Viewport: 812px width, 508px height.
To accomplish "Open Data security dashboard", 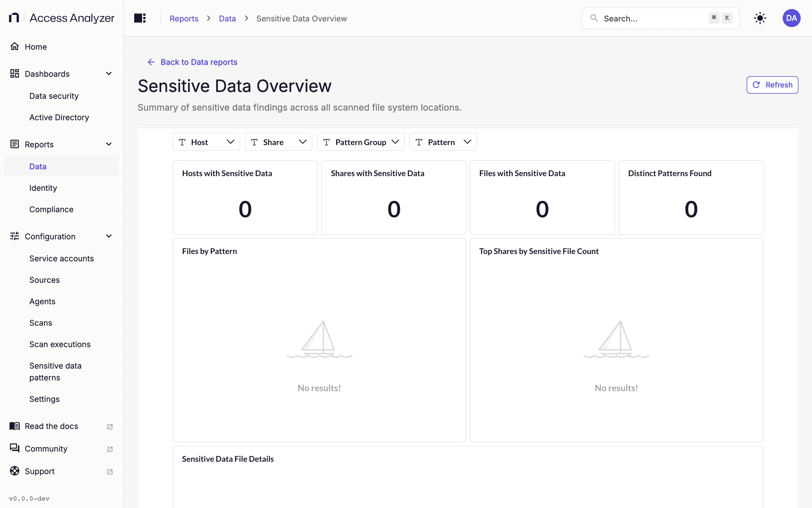I will [x=62, y=96].
